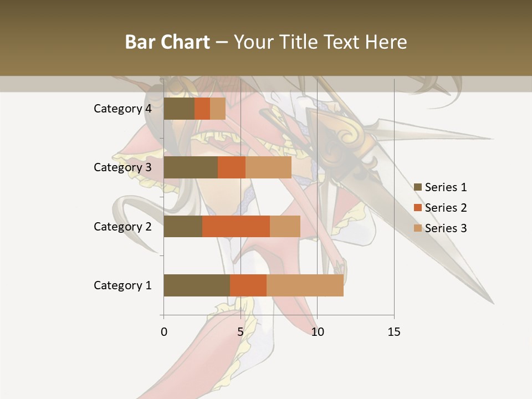
Task: Select the Series 3 legend label
Action: (x=446, y=228)
